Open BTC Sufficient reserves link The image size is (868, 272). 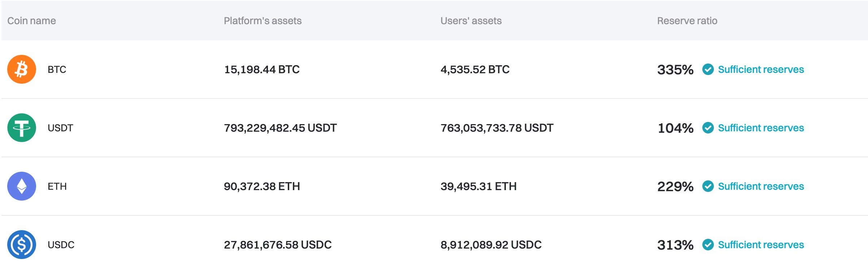[x=761, y=69]
